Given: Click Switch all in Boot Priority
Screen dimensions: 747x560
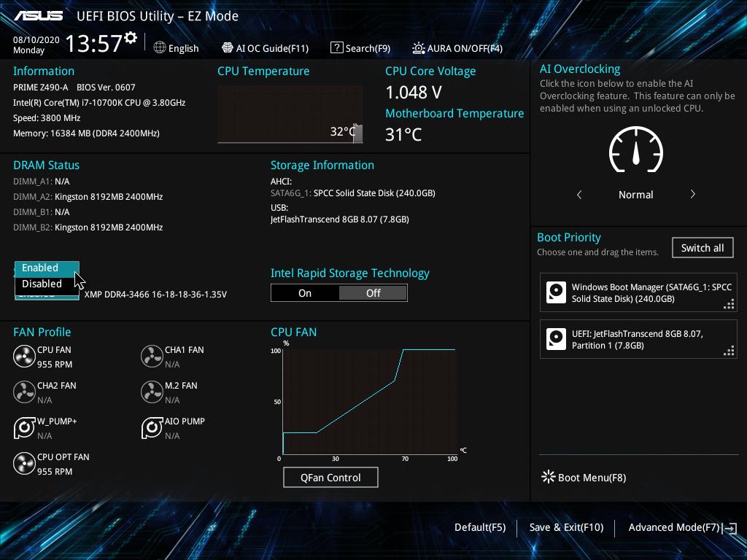Looking at the screenshot, I should pos(702,247).
